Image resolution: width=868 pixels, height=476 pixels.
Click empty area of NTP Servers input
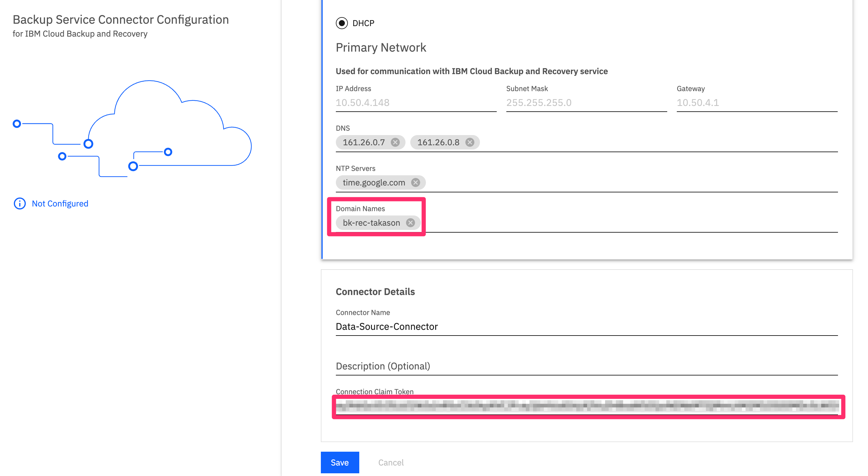coord(630,182)
